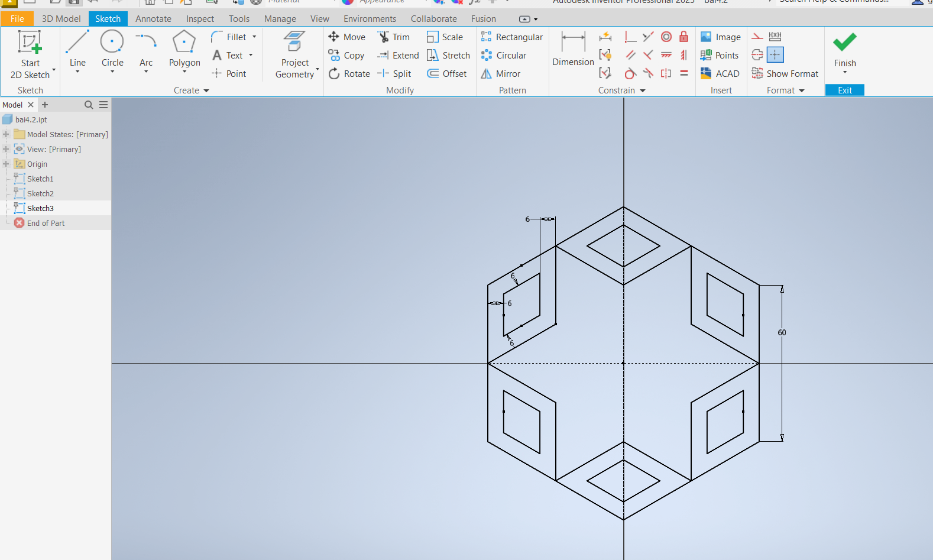Viewport: 933px width, 560px height.
Task: Toggle Show Format option
Action: (785, 74)
